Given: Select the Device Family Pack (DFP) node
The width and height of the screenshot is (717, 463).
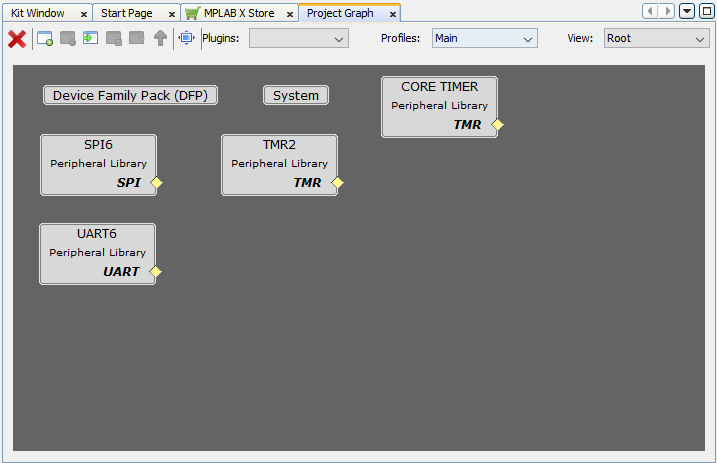Looking at the screenshot, I should pos(131,95).
